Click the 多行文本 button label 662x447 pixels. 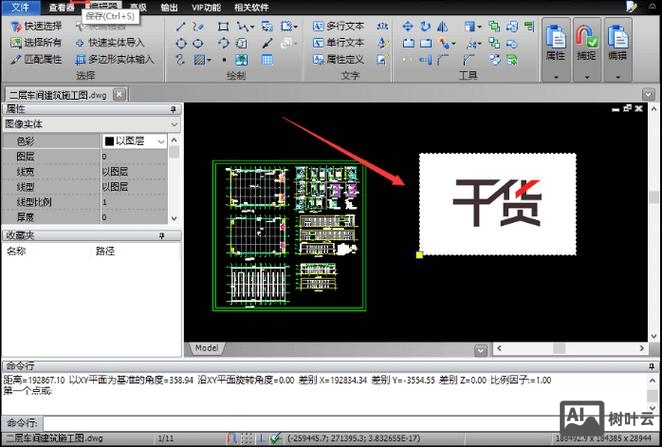[345, 26]
